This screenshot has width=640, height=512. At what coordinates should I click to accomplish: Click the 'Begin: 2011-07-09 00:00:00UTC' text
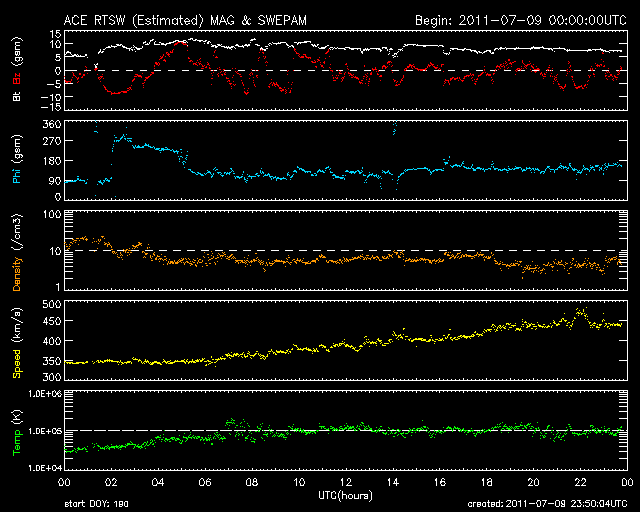(x=521, y=20)
